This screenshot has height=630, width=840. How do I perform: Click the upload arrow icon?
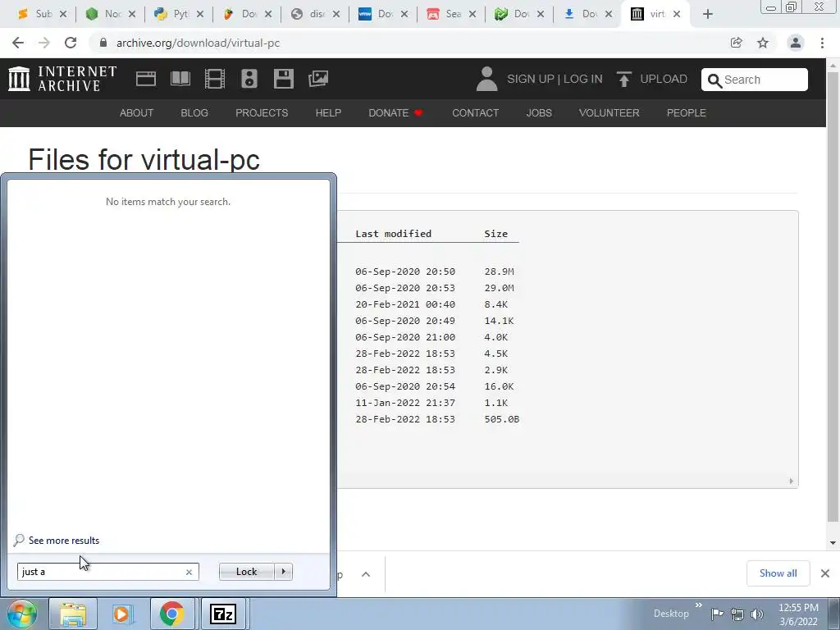623,80
